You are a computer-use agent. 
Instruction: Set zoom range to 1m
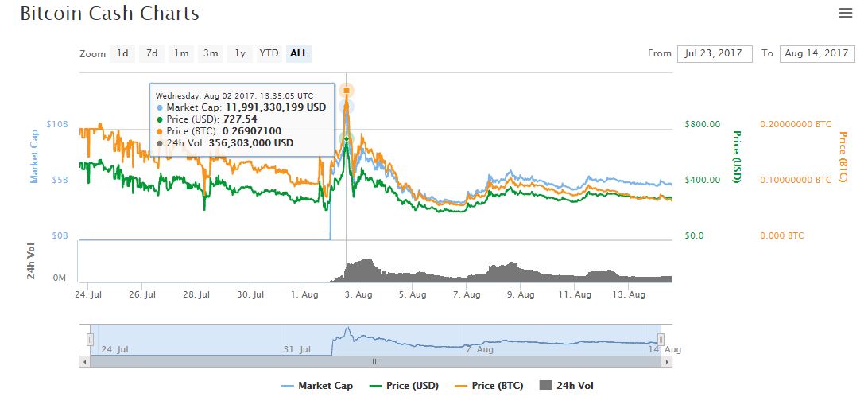pos(181,54)
